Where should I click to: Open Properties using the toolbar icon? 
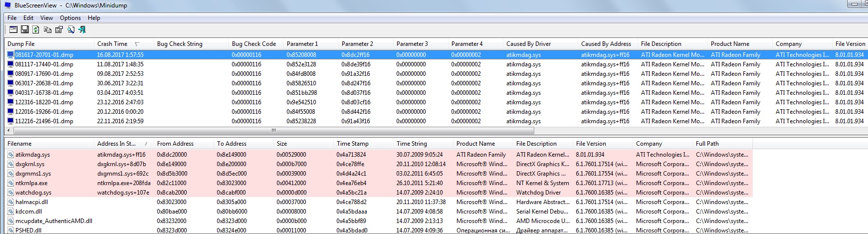[59, 30]
